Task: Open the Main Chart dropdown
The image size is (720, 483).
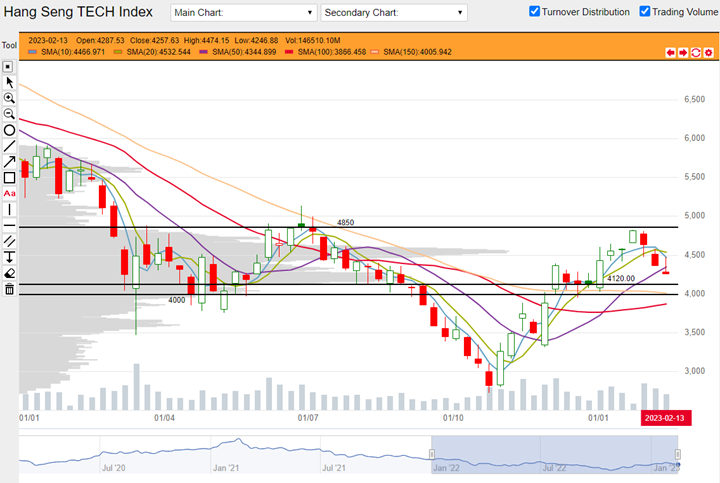Action: [244, 13]
